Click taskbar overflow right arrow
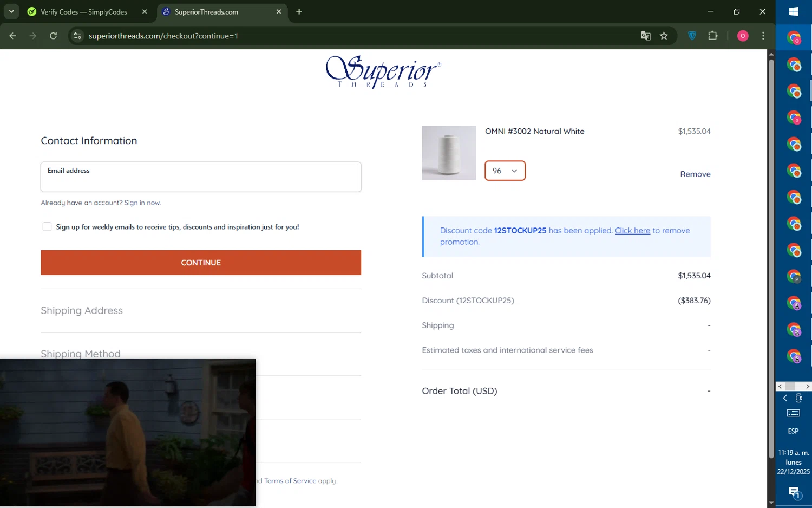This screenshot has width=812, height=508. tap(807, 386)
